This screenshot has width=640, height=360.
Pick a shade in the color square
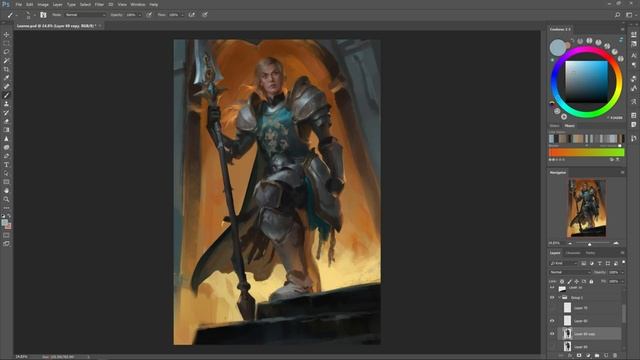pos(587,82)
